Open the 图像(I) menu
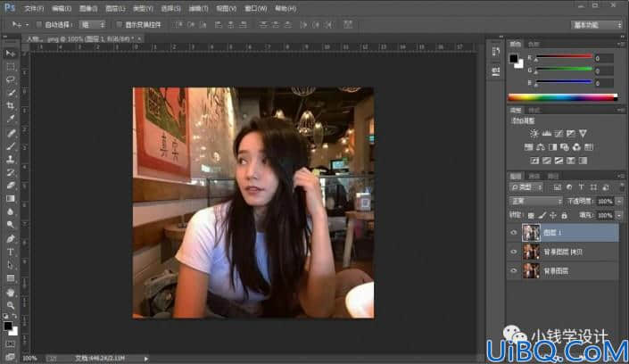629x364 pixels. point(88,8)
